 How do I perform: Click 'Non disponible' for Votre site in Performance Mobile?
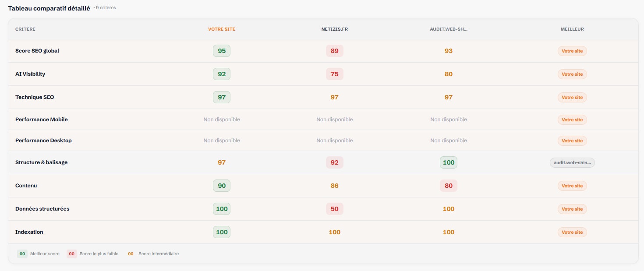(x=222, y=120)
